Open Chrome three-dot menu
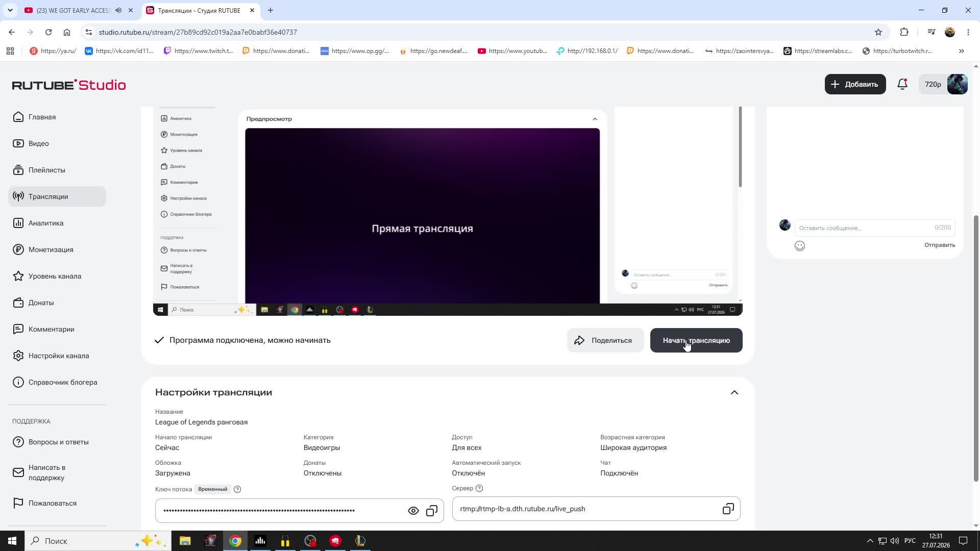The width and height of the screenshot is (980, 551). (968, 32)
